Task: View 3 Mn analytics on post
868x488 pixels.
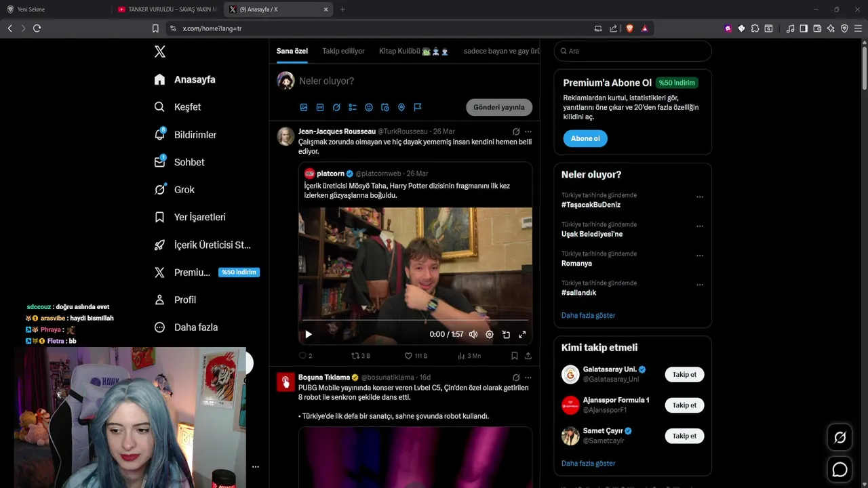Action: (x=469, y=356)
